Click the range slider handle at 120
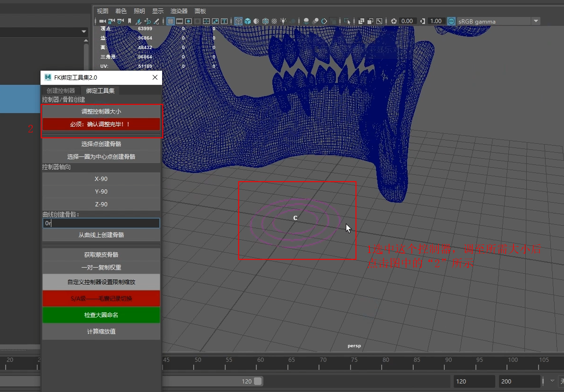The image size is (564, 392). coord(258,381)
